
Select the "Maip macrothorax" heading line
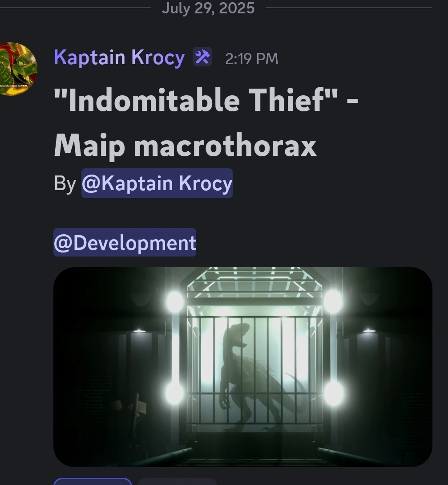(x=186, y=147)
